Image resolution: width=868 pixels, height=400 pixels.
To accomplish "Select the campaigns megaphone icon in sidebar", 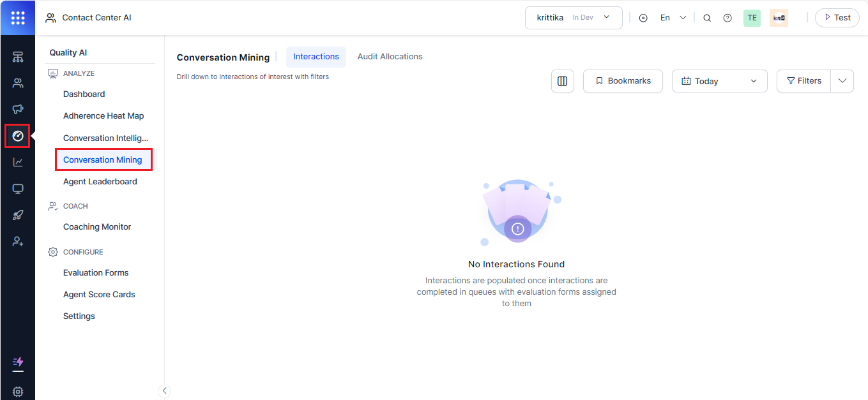I will pyautogui.click(x=17, y=108).
